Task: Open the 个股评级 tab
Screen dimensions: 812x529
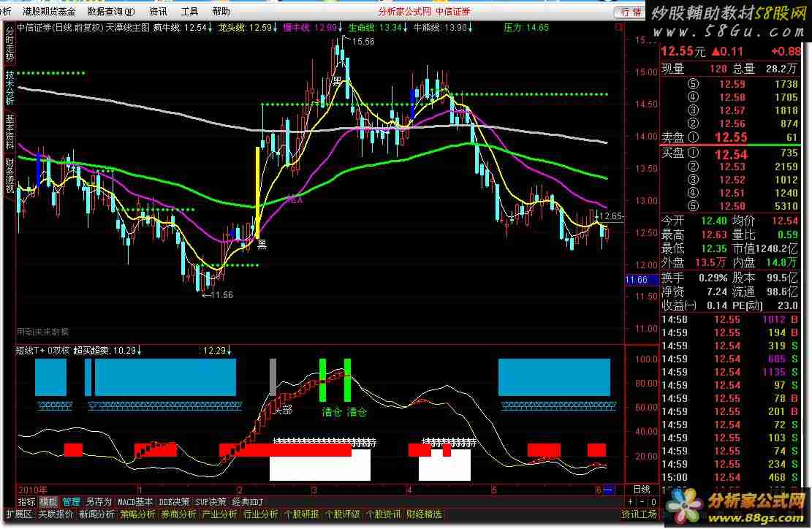Action: 342,514
